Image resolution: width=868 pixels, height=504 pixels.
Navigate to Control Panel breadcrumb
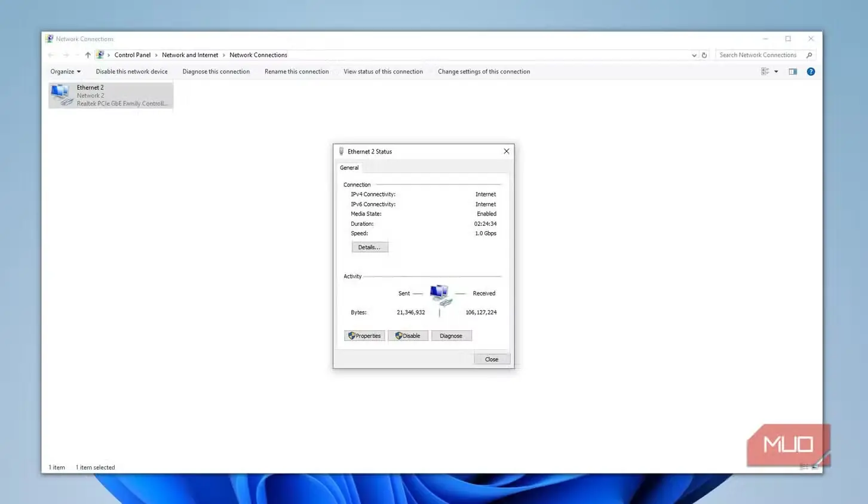[133, 55]
